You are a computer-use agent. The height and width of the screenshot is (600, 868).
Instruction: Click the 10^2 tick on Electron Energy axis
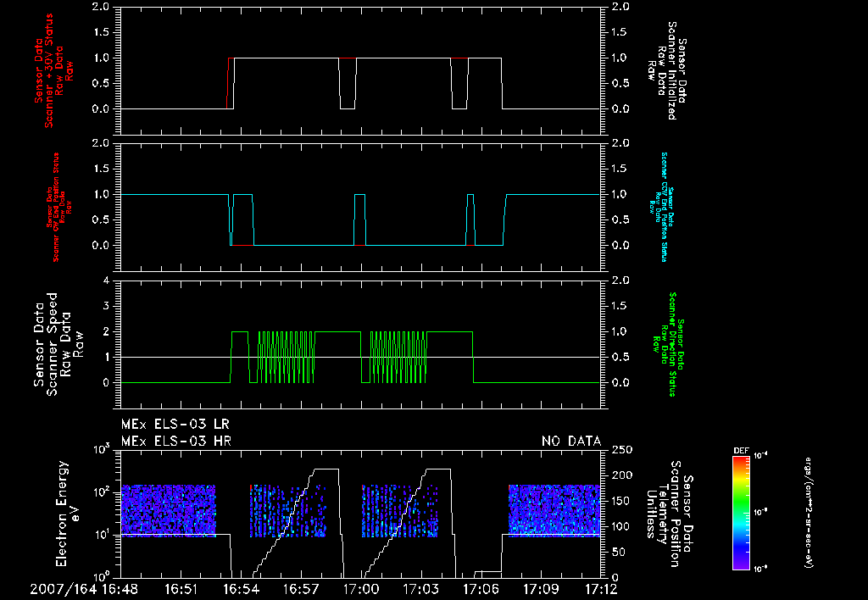pos(103,492)
